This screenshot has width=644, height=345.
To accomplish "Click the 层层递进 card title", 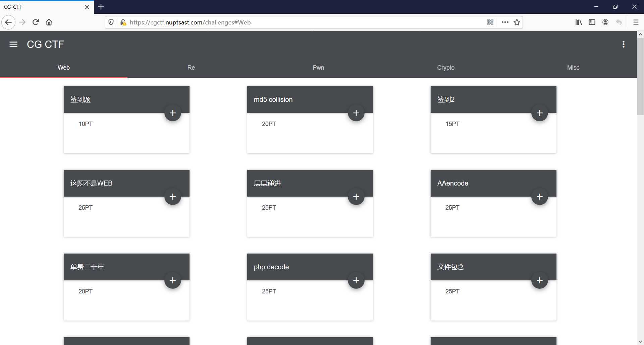I will click(x=267, y=183).
